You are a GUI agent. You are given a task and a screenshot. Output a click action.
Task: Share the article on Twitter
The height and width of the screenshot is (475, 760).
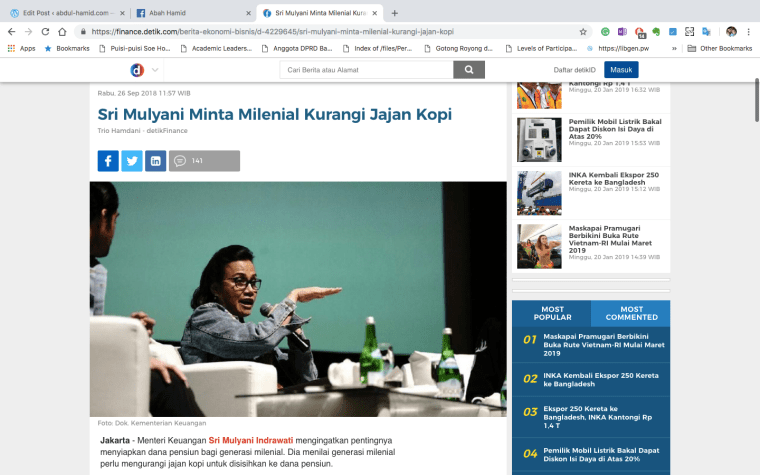(x=132, y=161)
